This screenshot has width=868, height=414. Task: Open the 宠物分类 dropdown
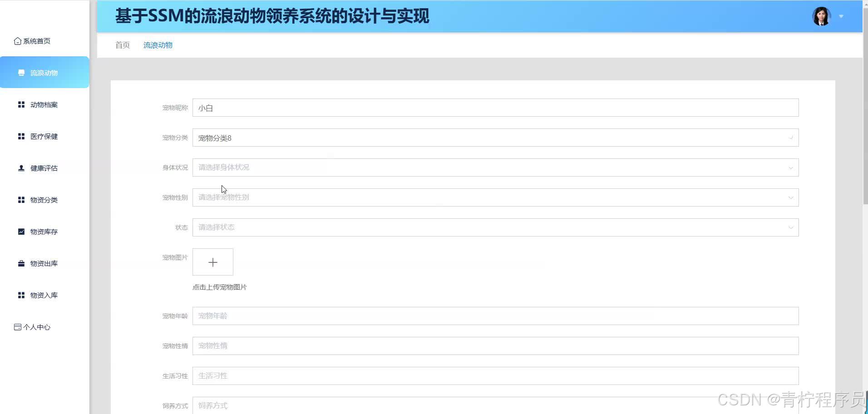click(495, 138)
